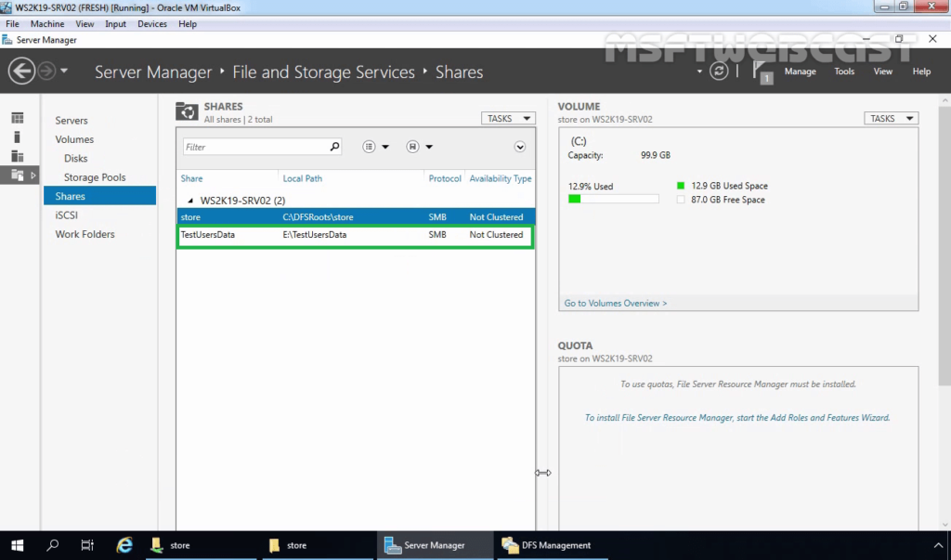Select the store share row
The width and height of the screenshot is (951, 560).
[356, 216]
